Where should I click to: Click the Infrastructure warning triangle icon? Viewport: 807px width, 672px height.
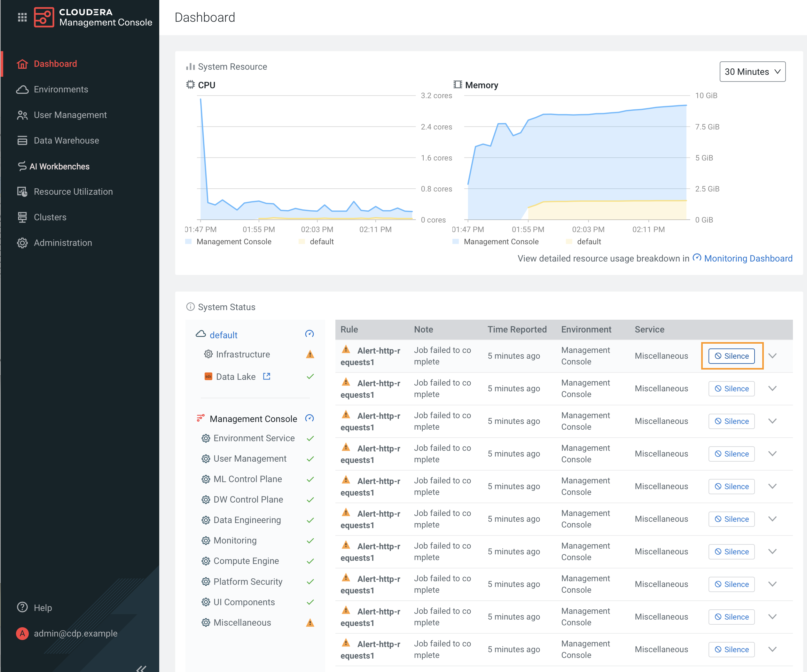pos(310,354)
